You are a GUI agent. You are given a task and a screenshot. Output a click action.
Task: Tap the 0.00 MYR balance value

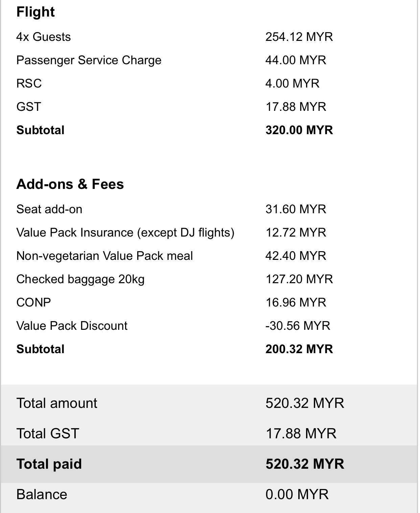click(297, 494)
